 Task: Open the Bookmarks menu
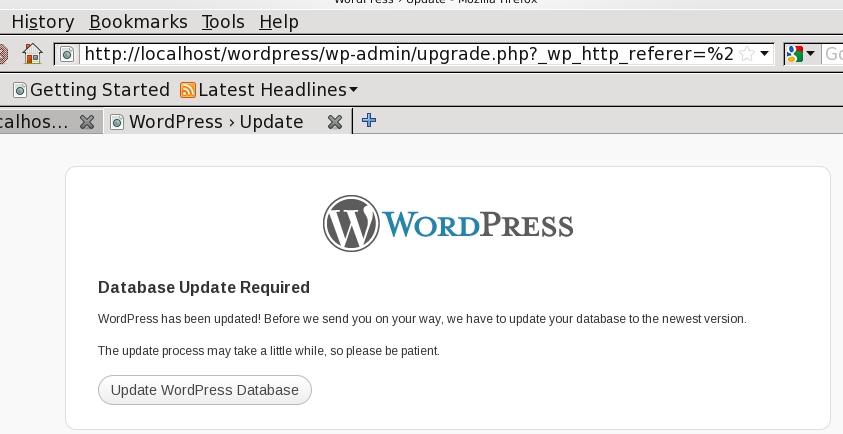(x=138, y=21)
